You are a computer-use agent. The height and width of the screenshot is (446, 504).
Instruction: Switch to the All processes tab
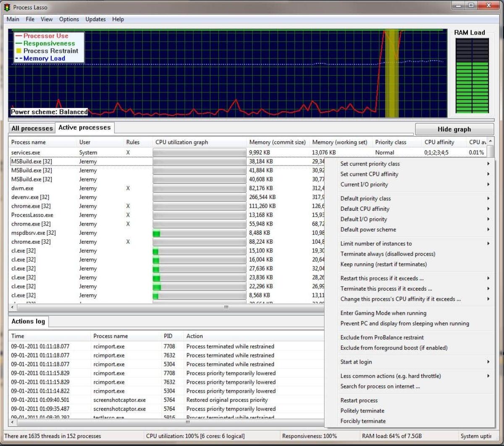[31, 128]
